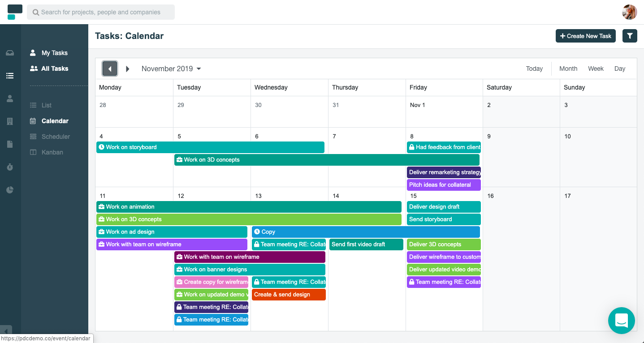The height and width of the screenshot is (343, 644).
Task: Click the search projects input field
Action: 101,12
